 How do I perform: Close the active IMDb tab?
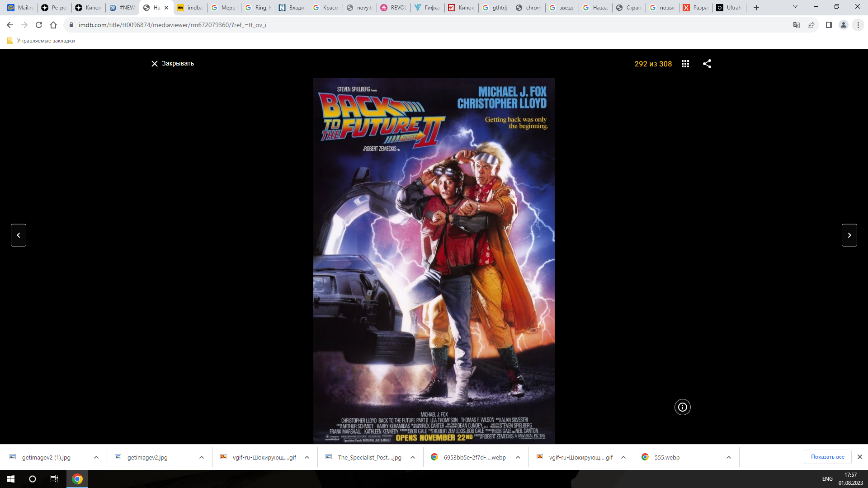[x=166, y=8]
